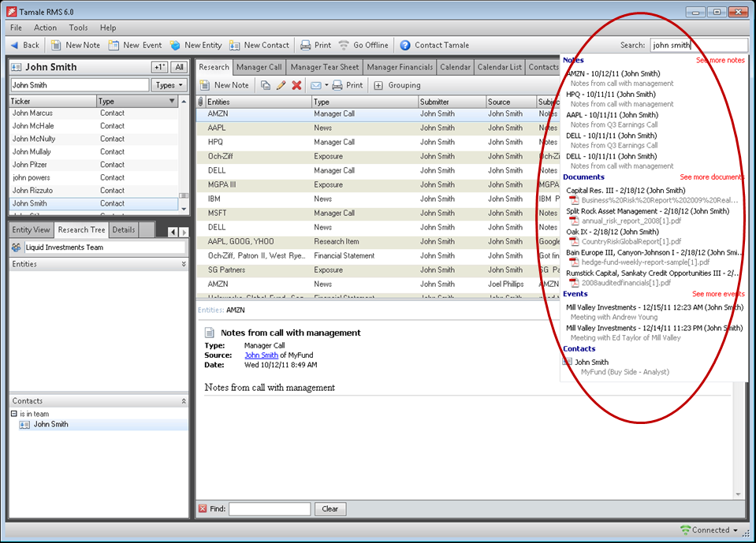
Task: Close the Find bar with red X
Action: (203, 508)
